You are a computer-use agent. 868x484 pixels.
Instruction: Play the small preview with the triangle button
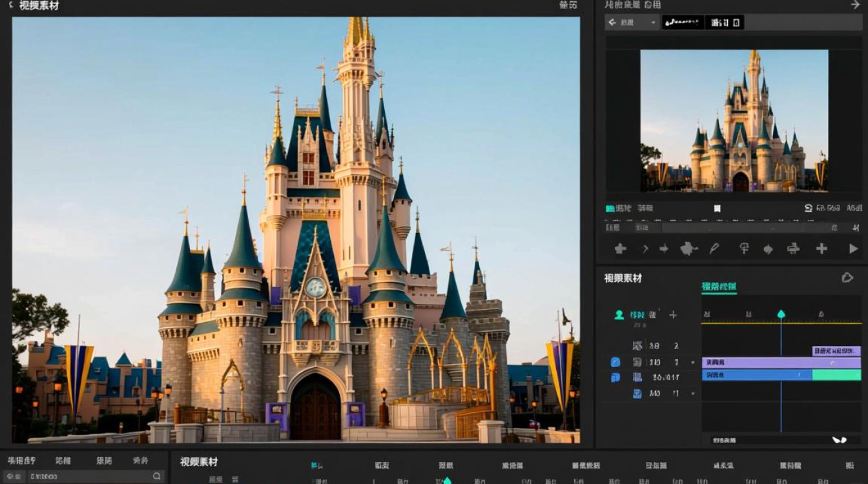(x=853, y=248)
